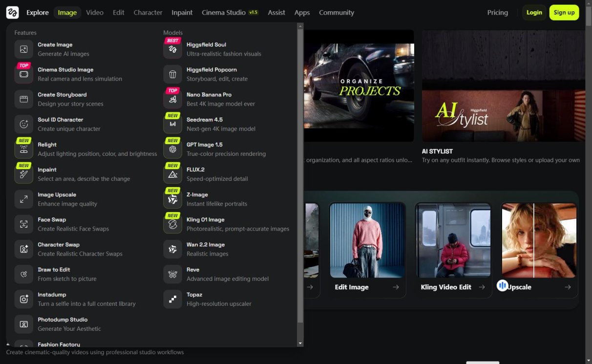Open the Image Upscale icon
Screen dimensions: 592x364
tap(23, 199)
